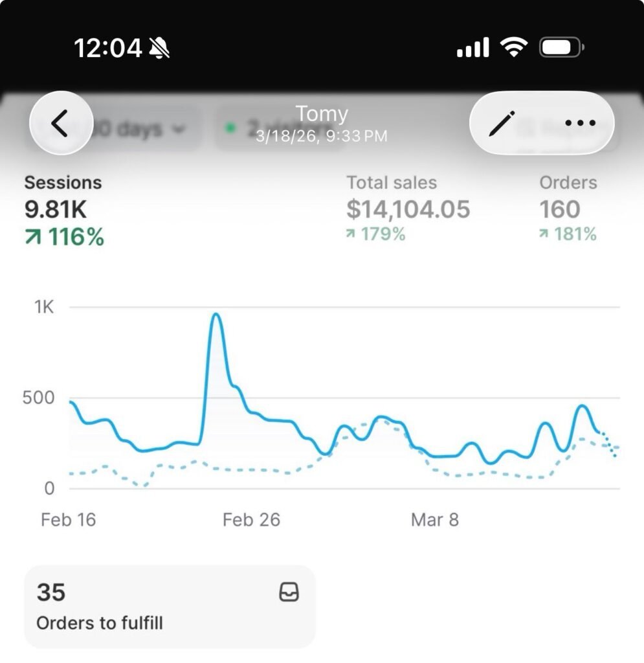Select the Sessions metric tab
This screenshot has height=663, width=644.
pos(64,210)
